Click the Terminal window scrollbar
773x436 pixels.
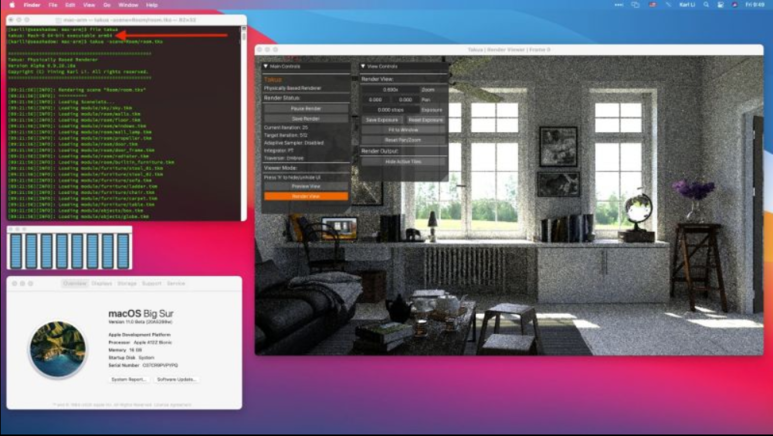(243, 123)
